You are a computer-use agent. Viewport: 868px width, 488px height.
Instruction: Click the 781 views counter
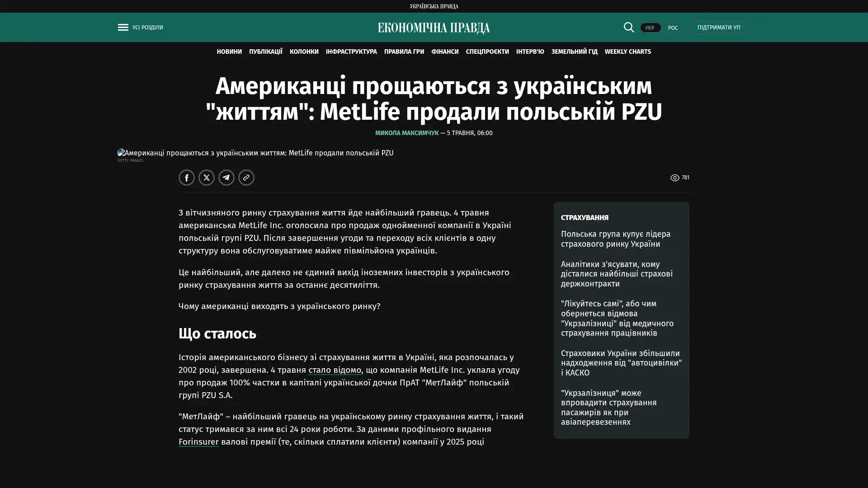point(679,178)
